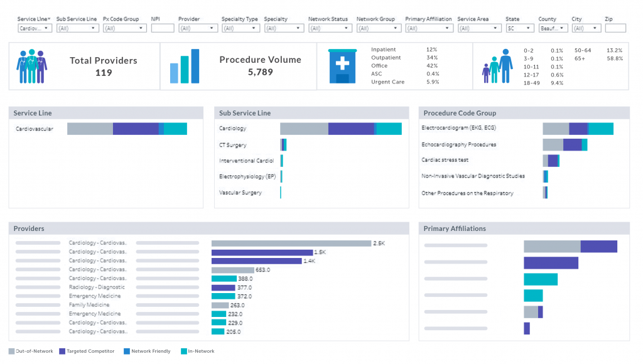Open the Service Line filter dropdown
Screen dimensions: 643x364
click(35, 28)
